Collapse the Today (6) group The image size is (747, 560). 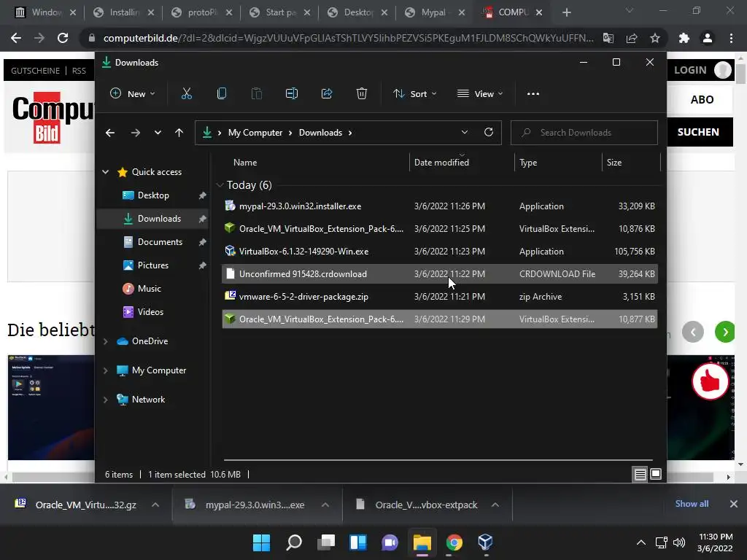point(220,184)
